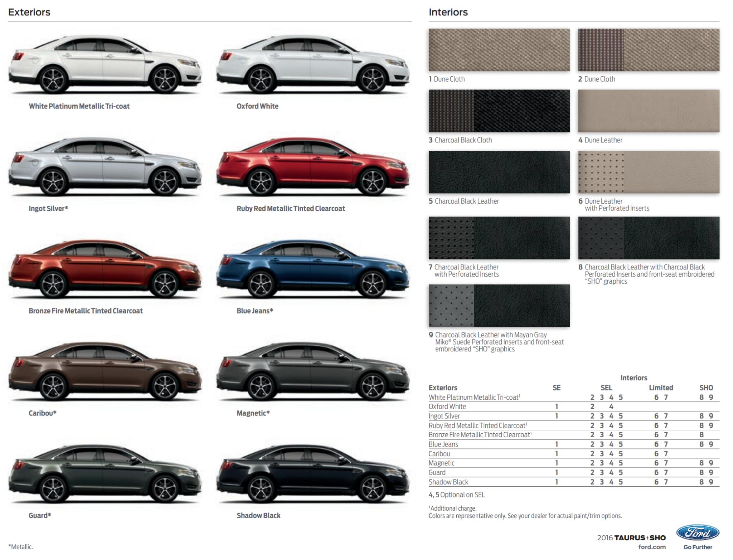Pick the Caribou brown car image
Viewport: 733px width, 560px height.
point(105,371)
